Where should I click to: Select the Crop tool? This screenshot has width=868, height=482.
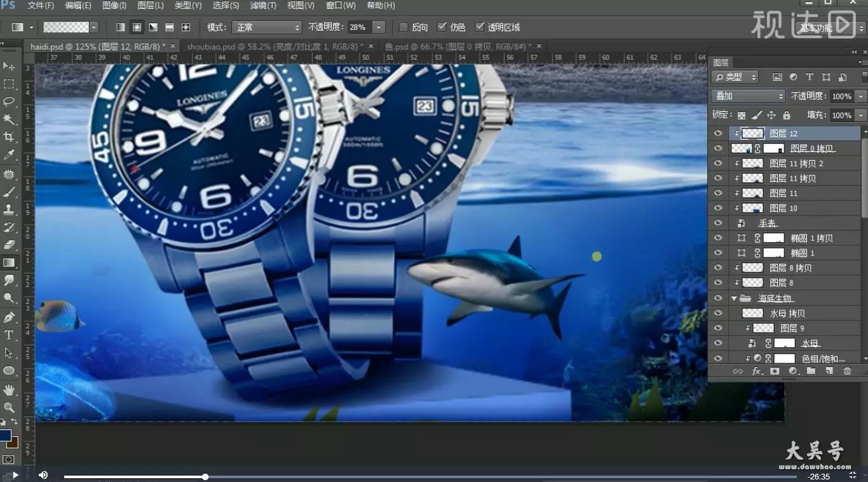(x=9, y=137)
